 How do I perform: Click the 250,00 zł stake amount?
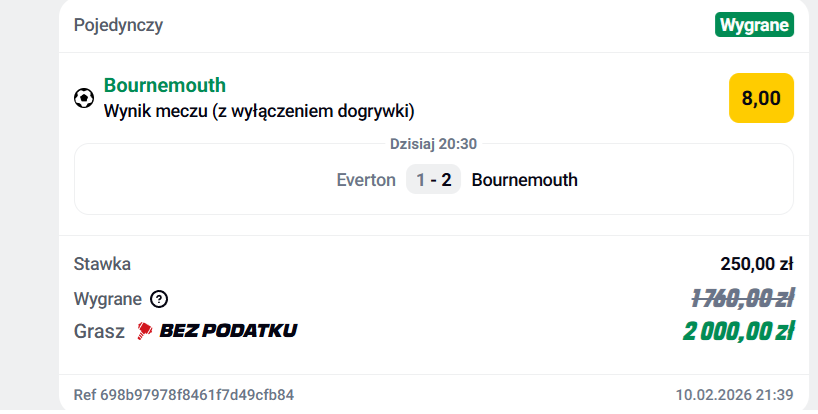coord(756,264)
